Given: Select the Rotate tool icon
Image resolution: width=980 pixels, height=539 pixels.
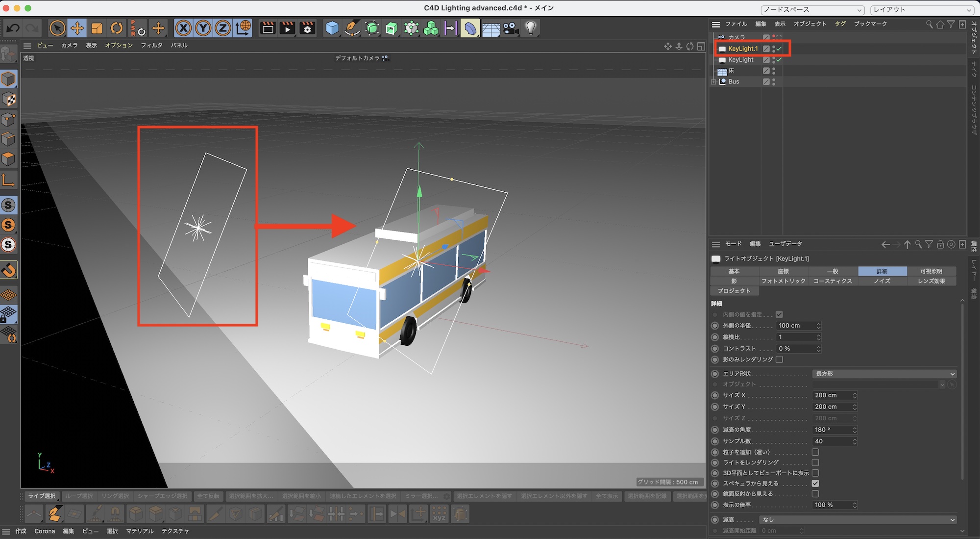Looking at the screenshot, I should (x=117, y=28).
